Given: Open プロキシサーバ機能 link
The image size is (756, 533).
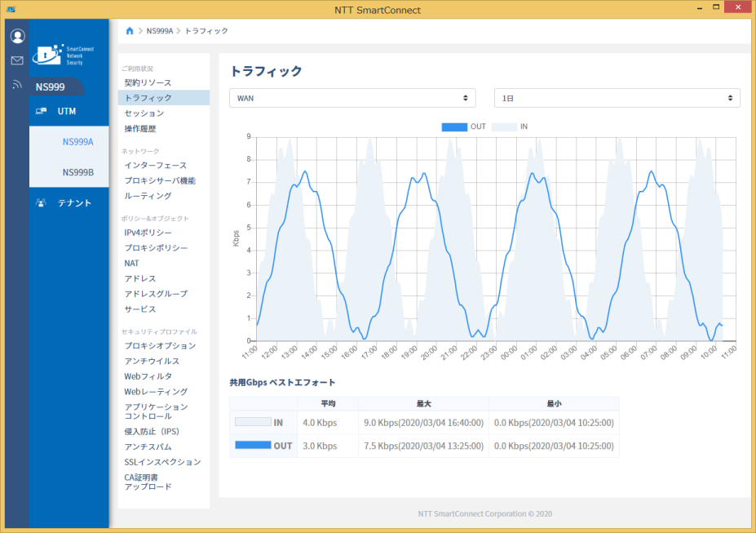Looking at the screenshot, I should pos(160,180).
